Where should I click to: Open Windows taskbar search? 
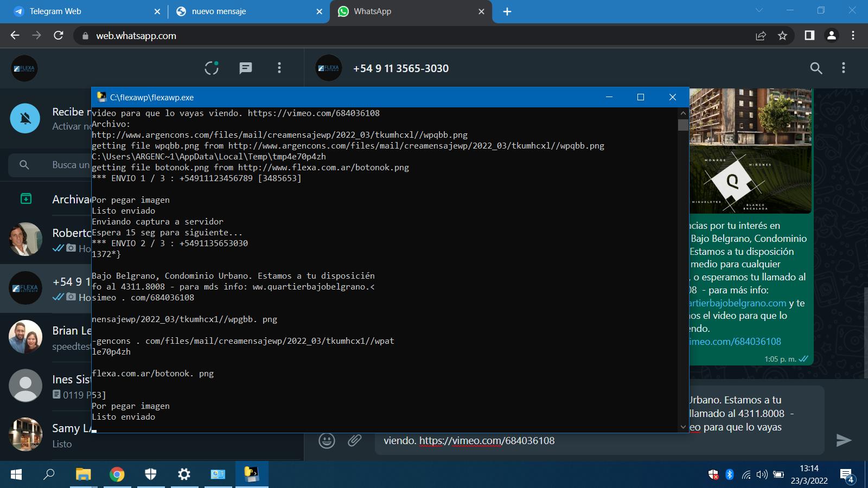pos(49,474)
